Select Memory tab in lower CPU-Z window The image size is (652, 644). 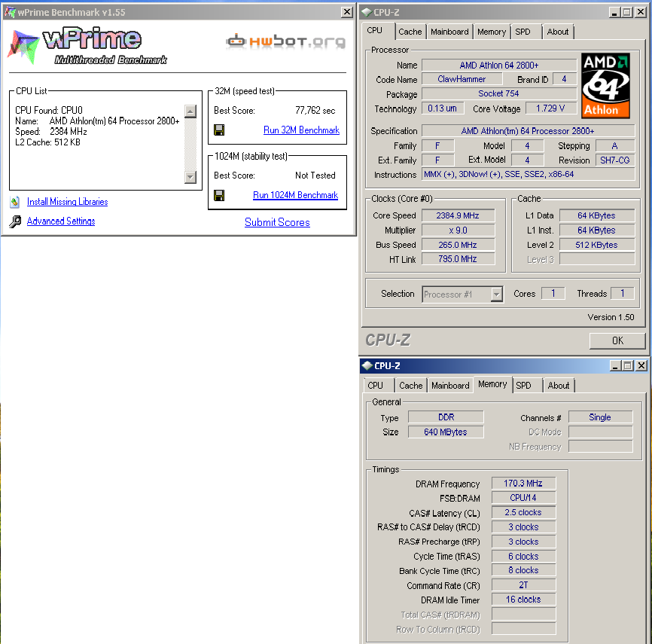pos(492,384)
